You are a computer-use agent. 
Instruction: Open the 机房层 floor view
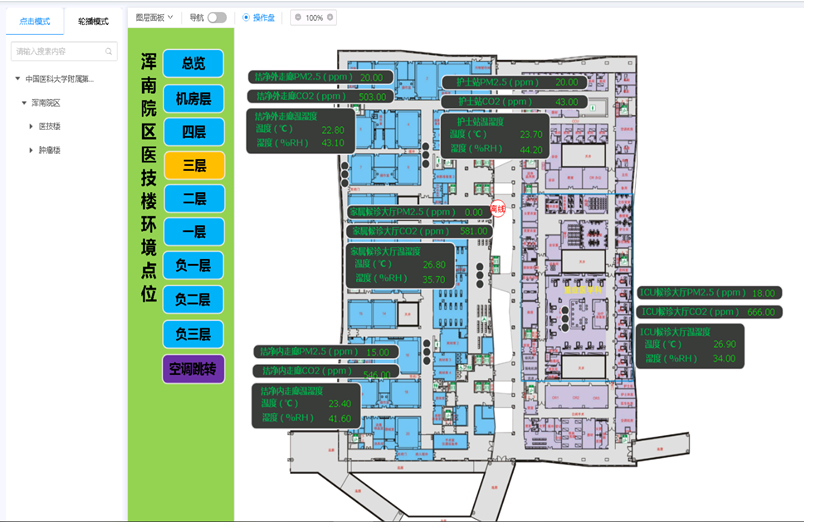194,98
